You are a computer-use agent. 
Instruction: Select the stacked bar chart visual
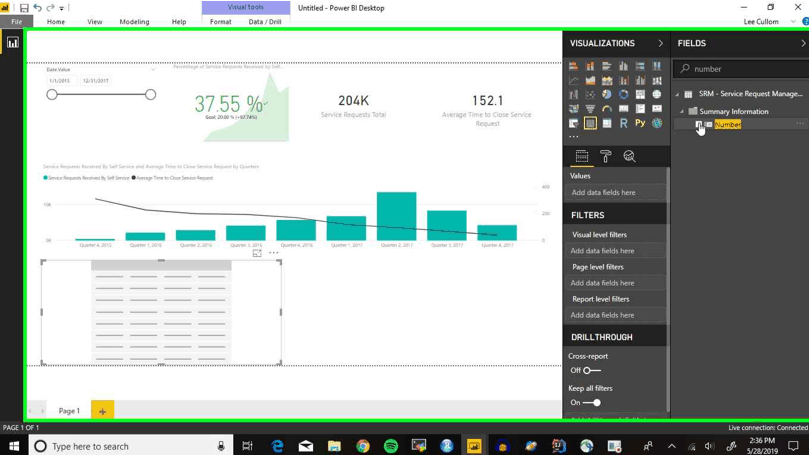[573, 66]
